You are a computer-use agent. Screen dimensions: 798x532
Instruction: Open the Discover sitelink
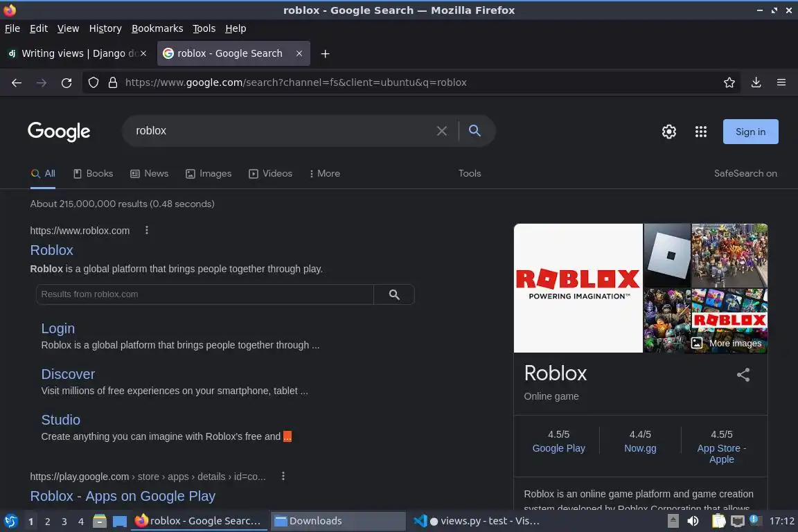pos(68,374)
